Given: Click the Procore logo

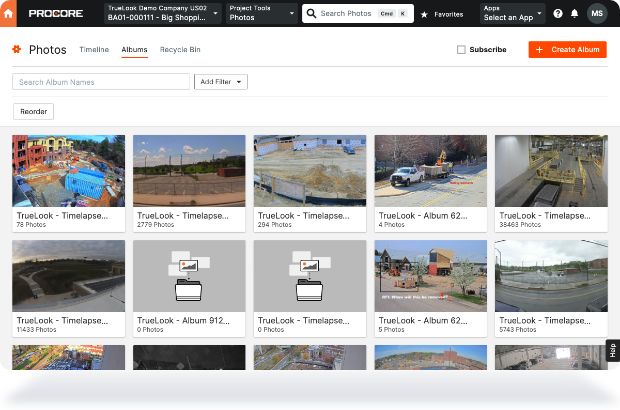Looking at the screenshot, I should click(x=56, y=13).
